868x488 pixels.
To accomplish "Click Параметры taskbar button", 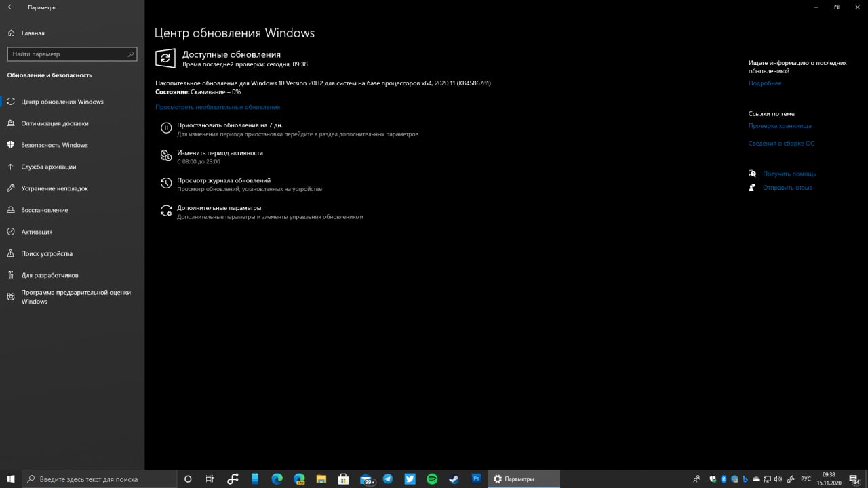I will [524, 479].
